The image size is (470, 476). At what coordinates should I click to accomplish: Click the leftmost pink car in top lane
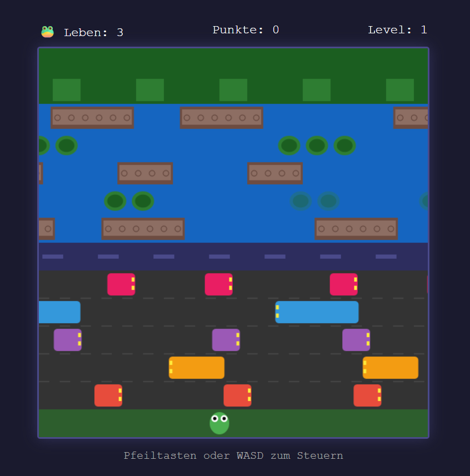coord(121,284)
